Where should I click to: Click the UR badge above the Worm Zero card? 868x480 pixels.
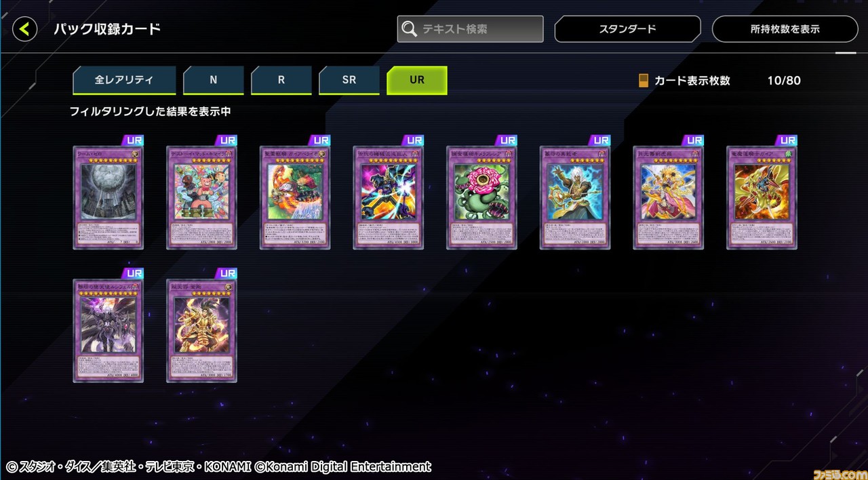134,140
